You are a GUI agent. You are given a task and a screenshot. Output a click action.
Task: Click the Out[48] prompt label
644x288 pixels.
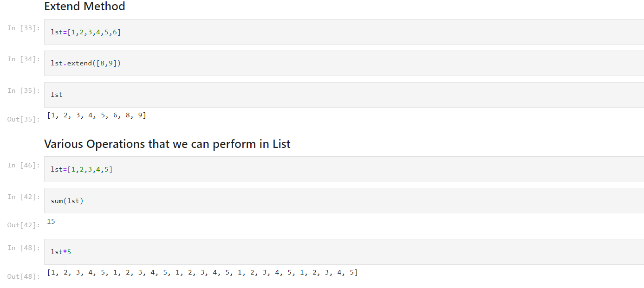click(x=24, y=276)
